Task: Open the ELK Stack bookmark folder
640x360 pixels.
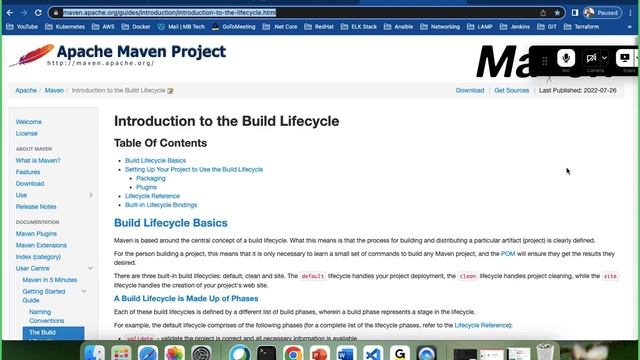Action: coord(359,27)
